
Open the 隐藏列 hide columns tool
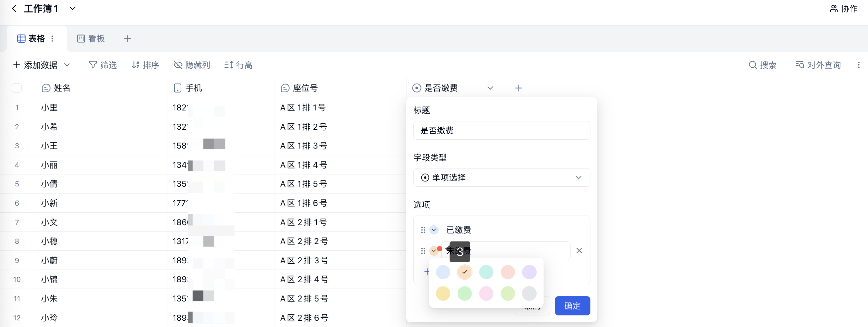tap(192, 65)
